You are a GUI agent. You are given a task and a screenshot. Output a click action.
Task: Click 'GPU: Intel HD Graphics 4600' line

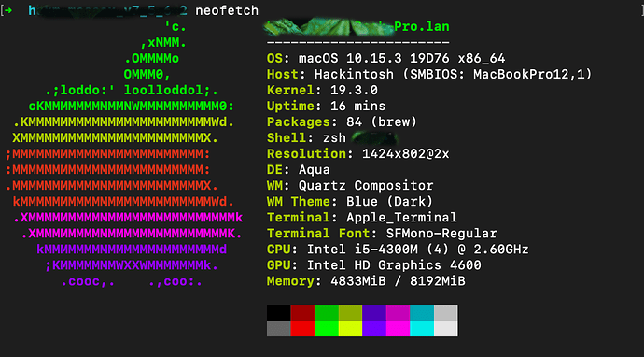(x=373, y=265)
